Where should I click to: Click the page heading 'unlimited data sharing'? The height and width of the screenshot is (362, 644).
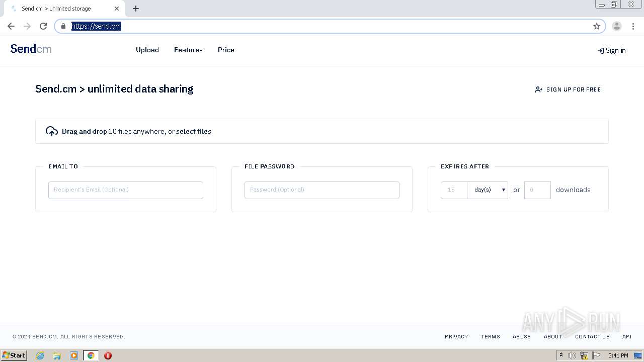point(140,89)
